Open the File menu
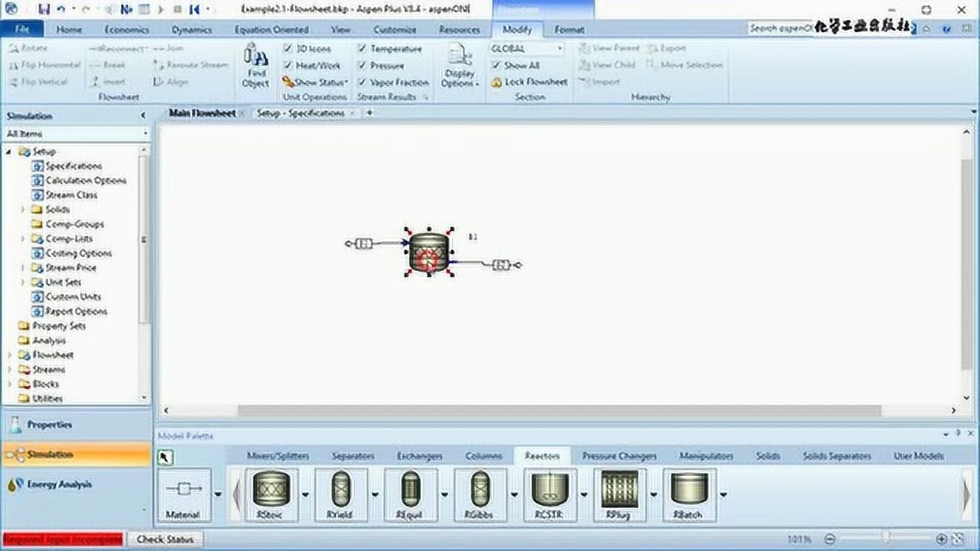 [22, 29]
